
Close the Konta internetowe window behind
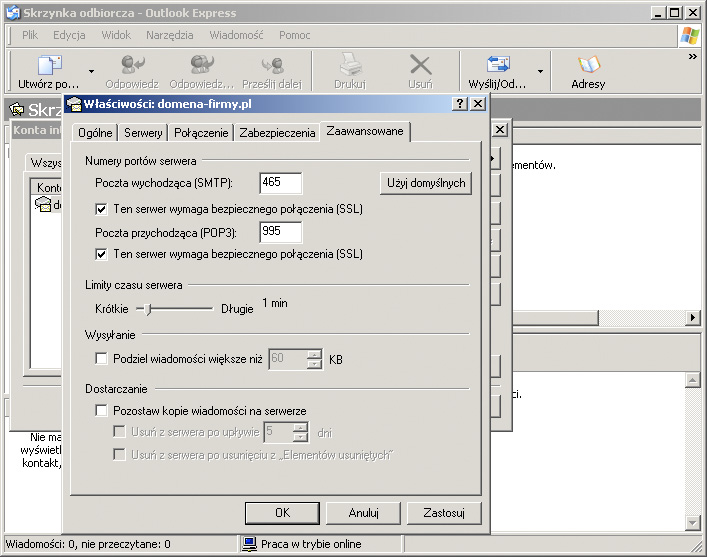click(x=500, y=130)
